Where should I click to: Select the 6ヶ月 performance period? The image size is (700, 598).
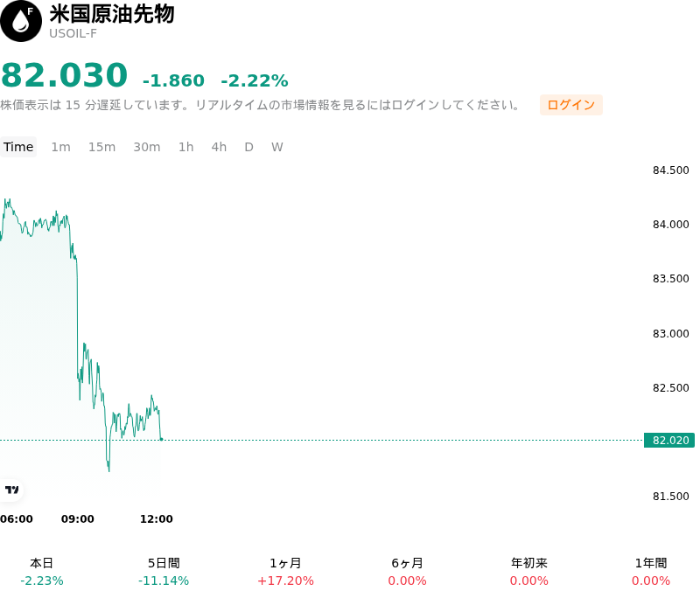[407, 572]
